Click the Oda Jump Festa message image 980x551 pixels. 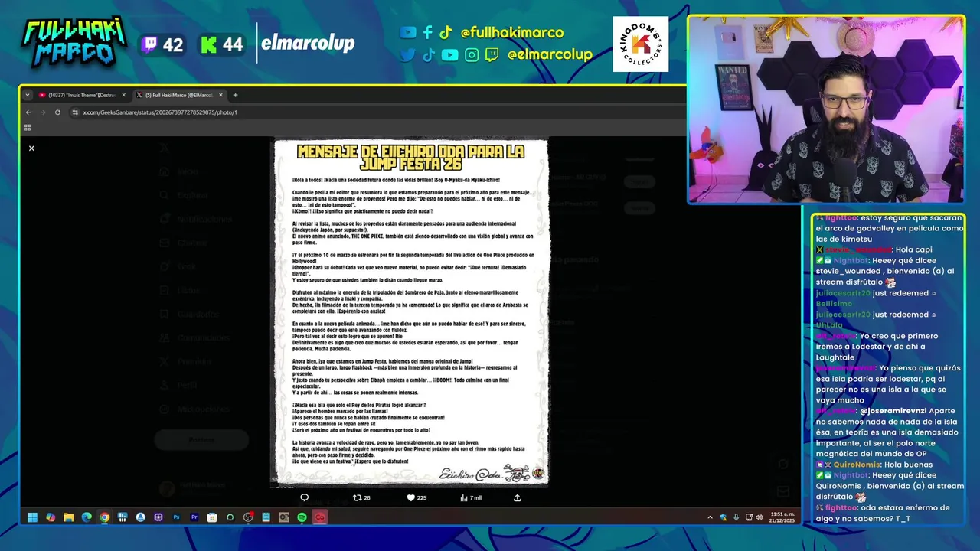(x=411, y=311)
